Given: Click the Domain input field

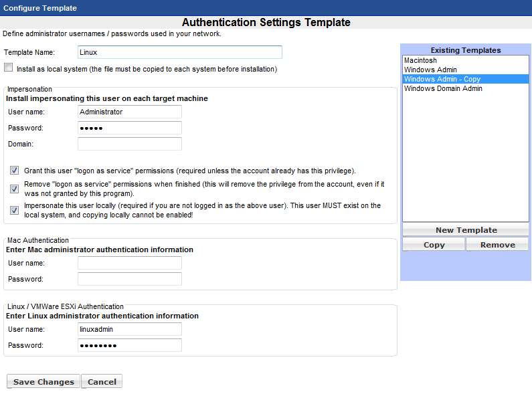Looking at the screenshot, I should coord(129,144).
